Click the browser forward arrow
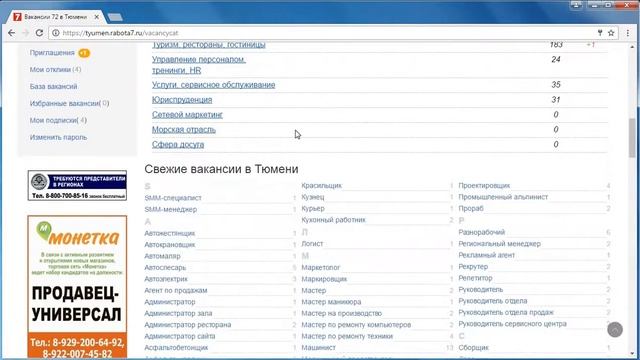640x360 pixels. 25,33
